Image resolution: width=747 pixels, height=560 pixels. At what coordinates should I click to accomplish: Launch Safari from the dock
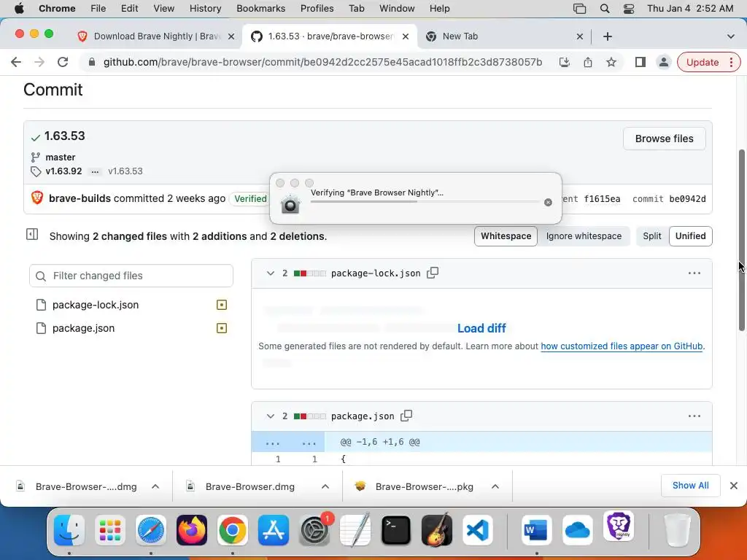coord(150,530)
